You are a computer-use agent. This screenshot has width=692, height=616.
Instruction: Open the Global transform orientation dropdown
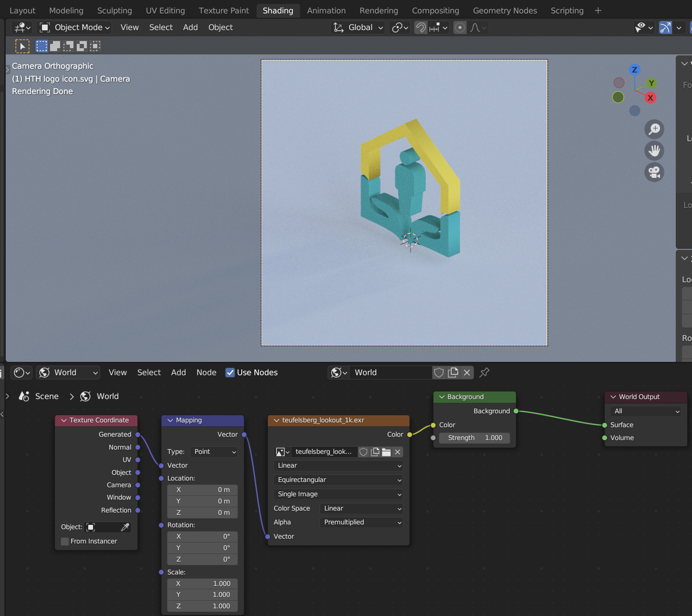pos(358,27)
